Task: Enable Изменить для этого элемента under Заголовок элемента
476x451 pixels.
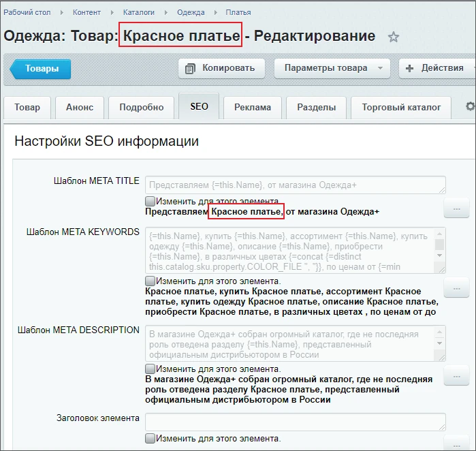Action: [x=150, y=438]
